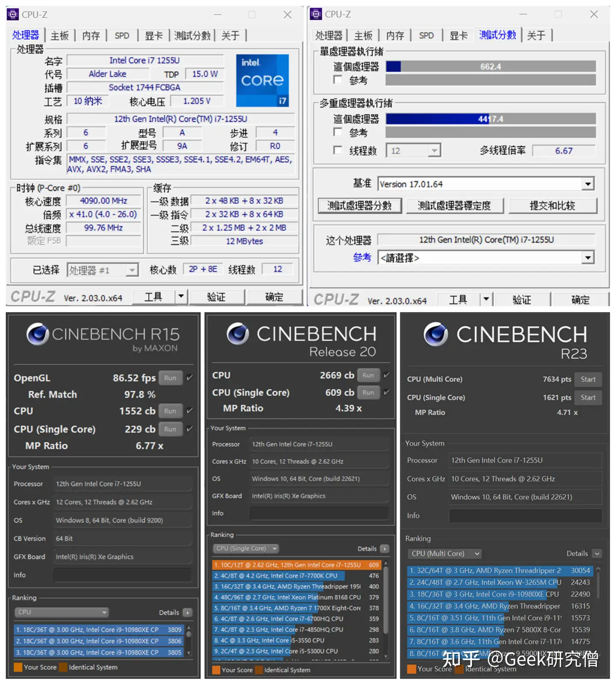Click the 提交和比较 button

(552, 206)
